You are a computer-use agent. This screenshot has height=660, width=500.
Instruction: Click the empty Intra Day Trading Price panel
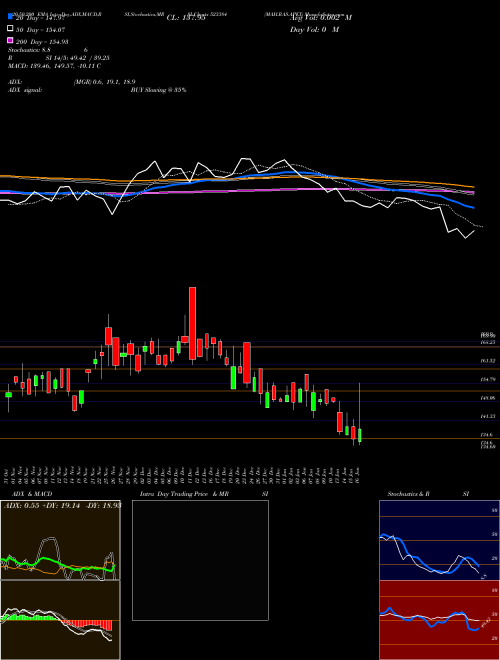200,560
